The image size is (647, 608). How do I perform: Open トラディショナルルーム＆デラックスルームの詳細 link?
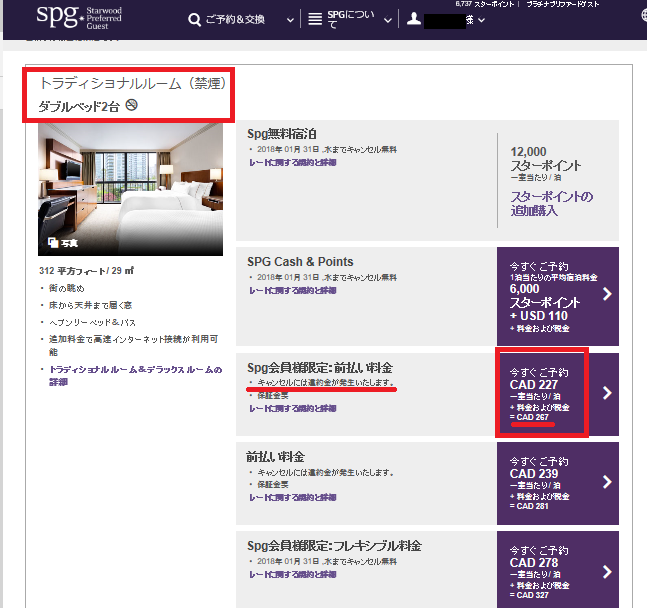click(136, 376)
